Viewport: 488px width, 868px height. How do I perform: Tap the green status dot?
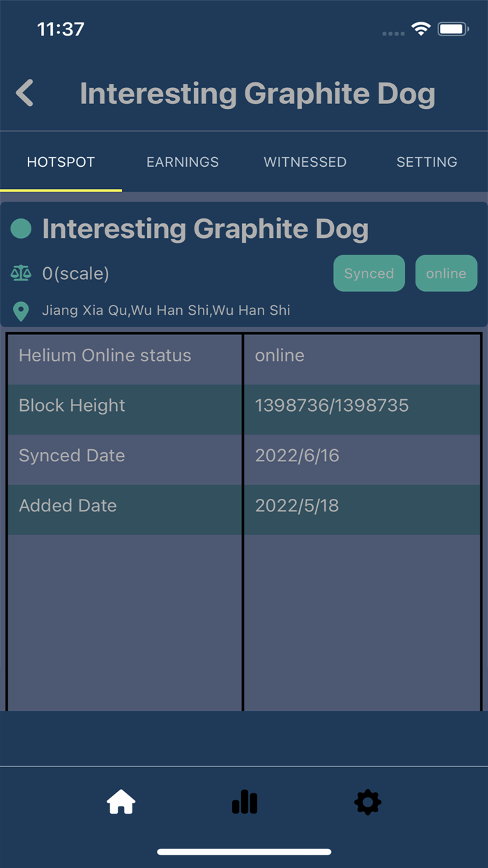click(x=21, y=229)
